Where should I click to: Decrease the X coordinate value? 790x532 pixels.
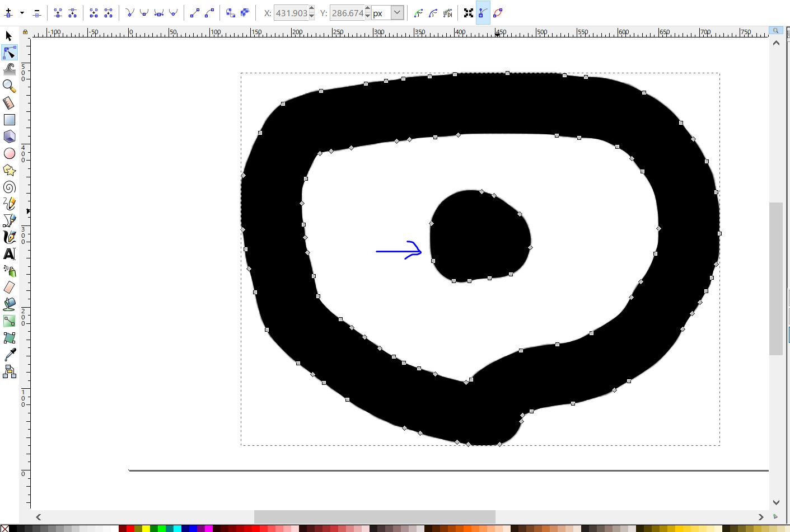tap(312, 17)
